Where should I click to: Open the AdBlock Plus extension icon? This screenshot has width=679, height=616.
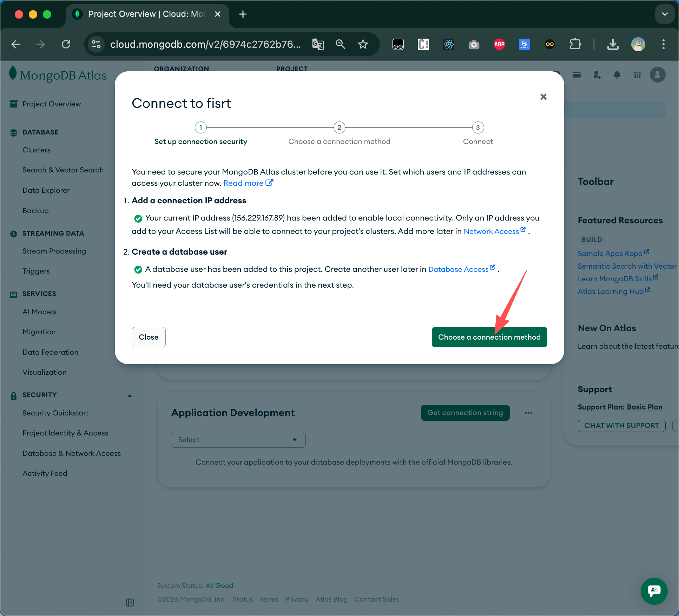(499, 44)
